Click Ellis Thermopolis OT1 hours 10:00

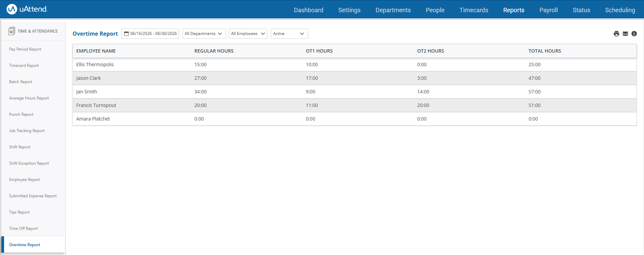[312, 65]
